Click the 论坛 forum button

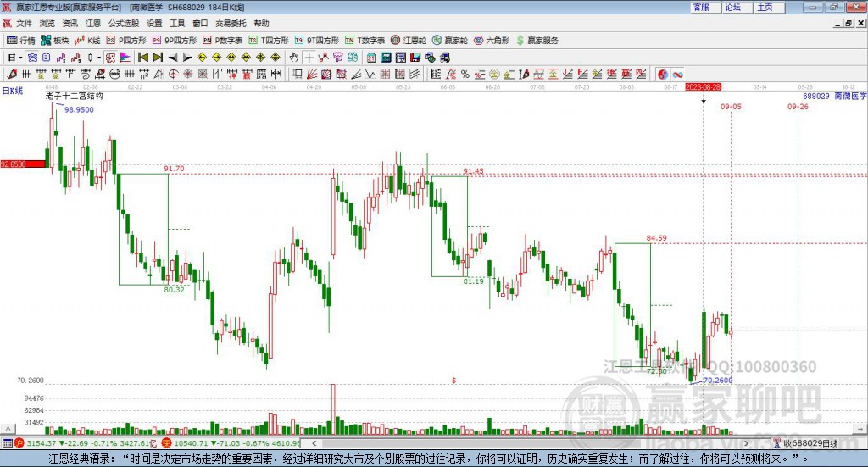(x=737, y=7)
